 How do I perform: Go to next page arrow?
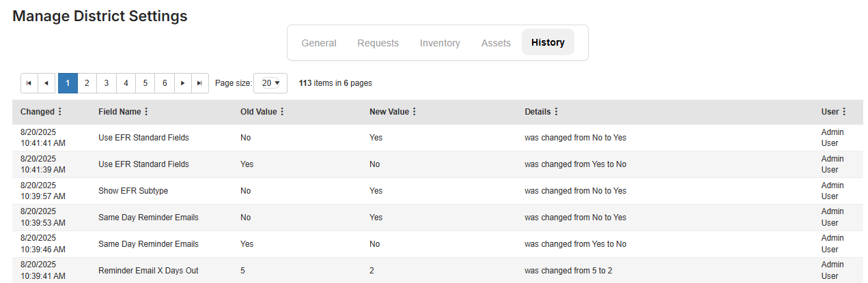pyautogui.click(x=182, y=83)
